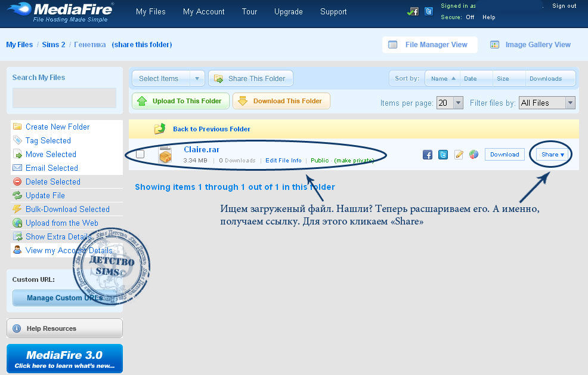Sort files by Name

pos(443,78)
